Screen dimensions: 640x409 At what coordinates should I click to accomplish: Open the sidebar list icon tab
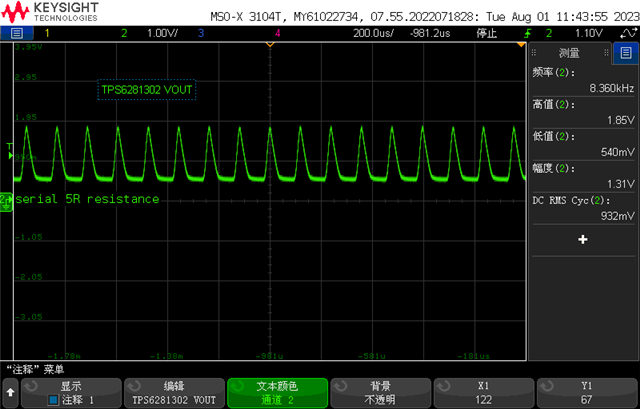pos(625,53)
